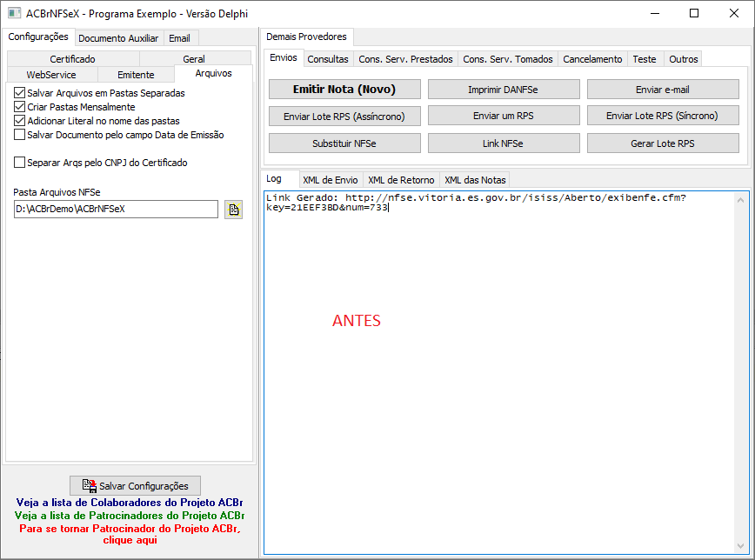Show the XML das Notas tab

pyautogui.click(x=475, y=180)
